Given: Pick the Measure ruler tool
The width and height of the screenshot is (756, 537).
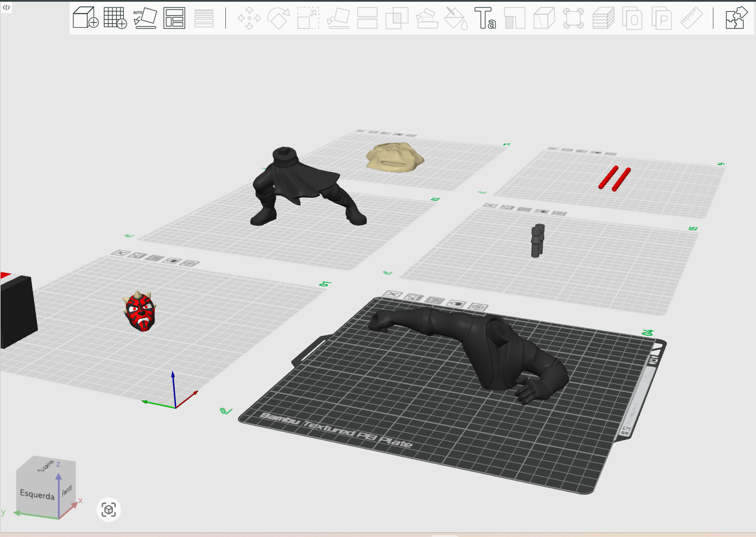Looking at the screenshot, I should click(x=691, y=18).
